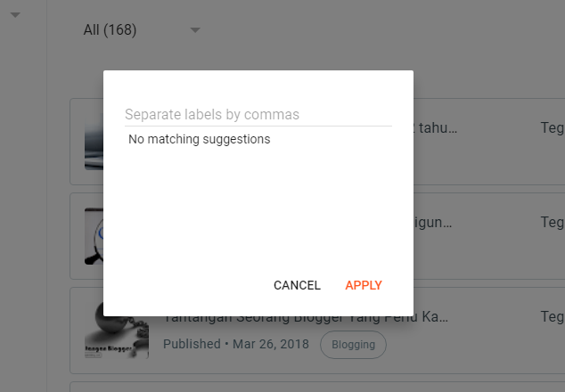
Task: Click author Teg on the Tantangan post
Action: pos(553,316)
